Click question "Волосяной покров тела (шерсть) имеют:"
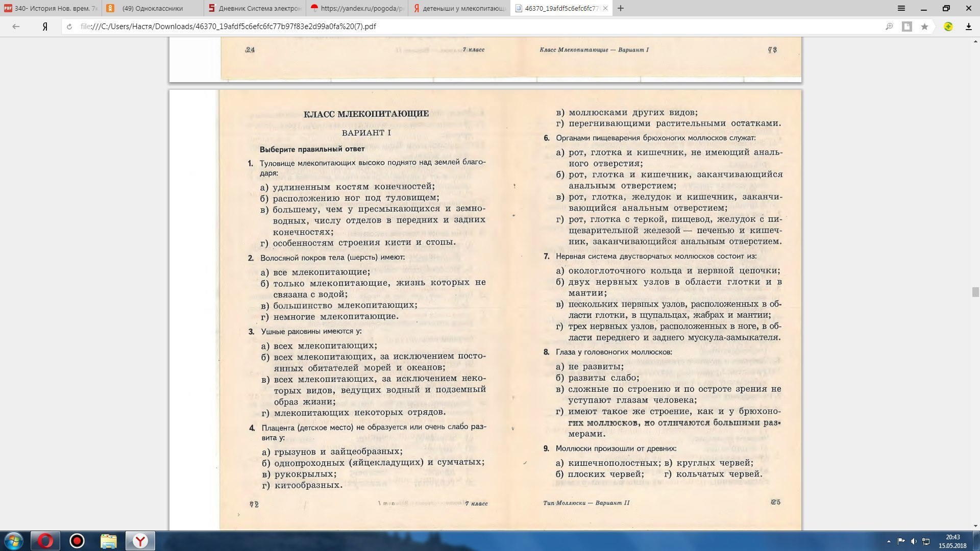 click(332, 258)
